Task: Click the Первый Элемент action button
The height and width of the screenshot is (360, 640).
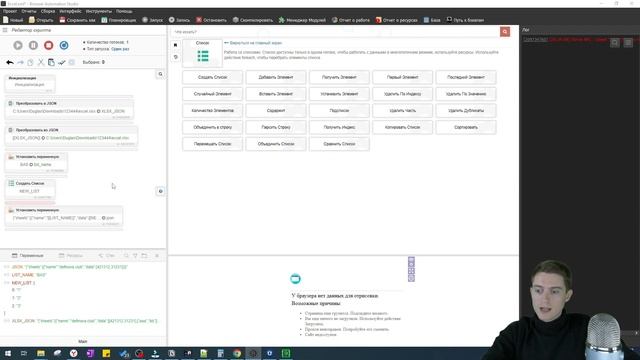Action: pos(402,77)
